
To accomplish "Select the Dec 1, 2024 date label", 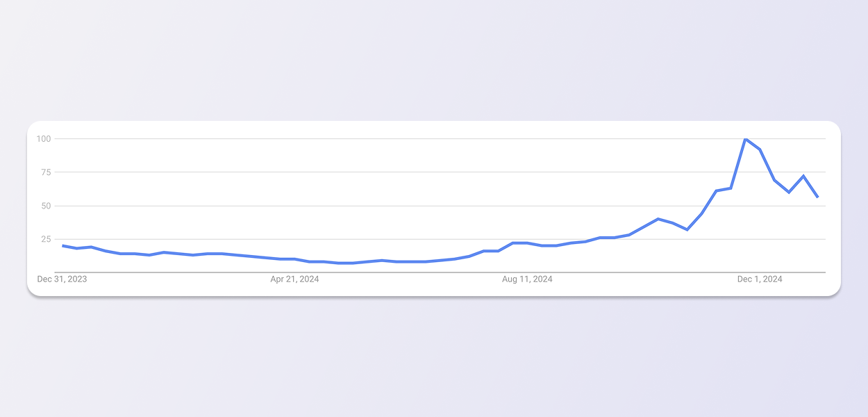I will [760, 279].
